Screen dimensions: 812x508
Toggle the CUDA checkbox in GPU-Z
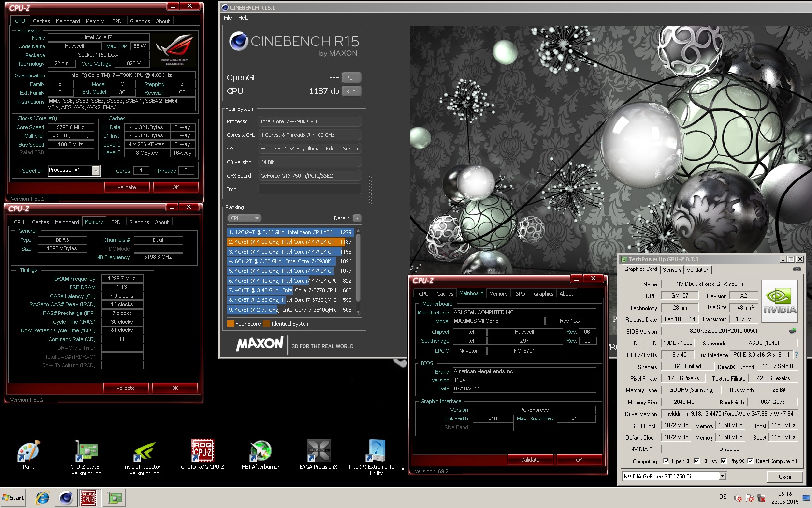click(x=696, y=461)
